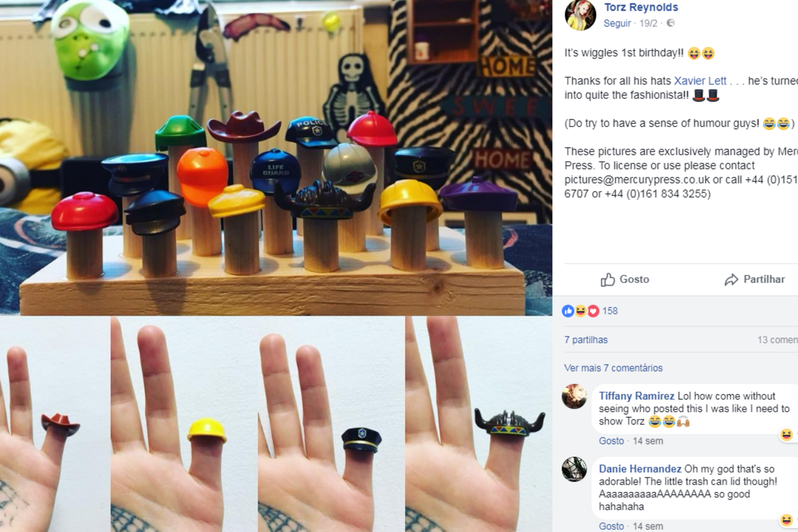Click the Torz Reynolds name link
798x532 pixels.
pos(641,7)
